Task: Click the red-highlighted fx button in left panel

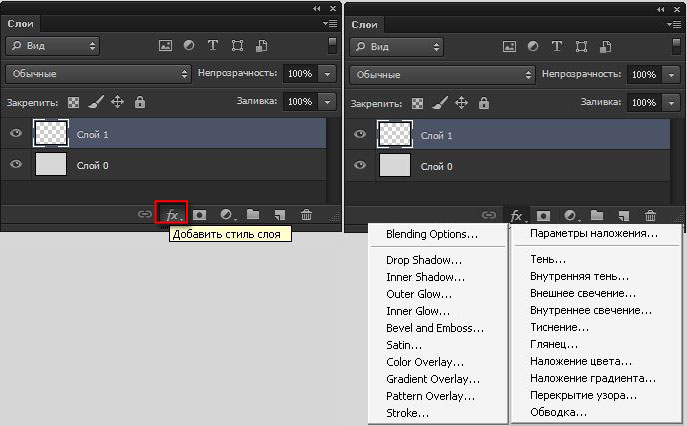Action: coord(172,214)
